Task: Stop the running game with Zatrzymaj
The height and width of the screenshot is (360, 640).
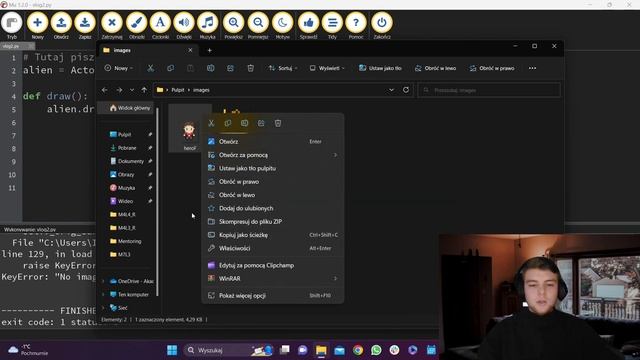Action: point(112,25)
